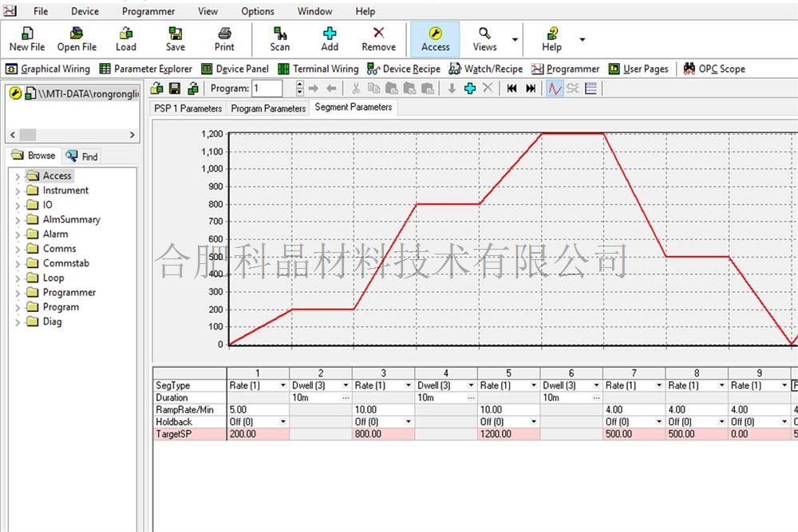The height and width of the screenshot is (532, 798).
Task: Switch to the Program Parameters tab
Action: [268, 108]
